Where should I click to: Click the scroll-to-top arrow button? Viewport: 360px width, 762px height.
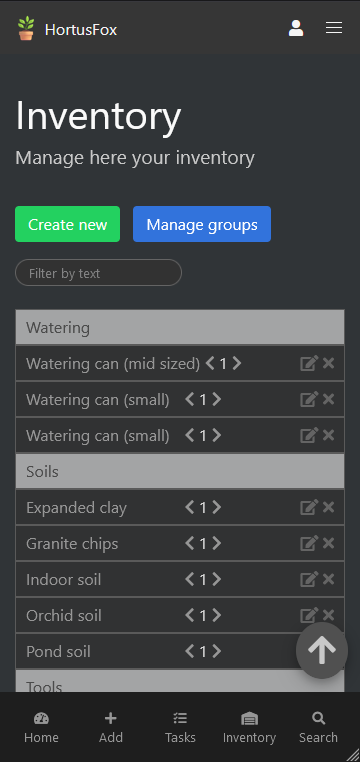[322, 650]
